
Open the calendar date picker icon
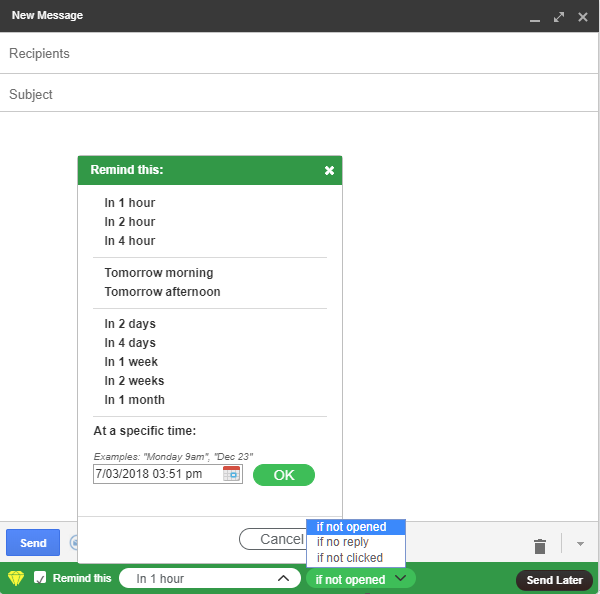pyautogui.click(x=232, y=474)
